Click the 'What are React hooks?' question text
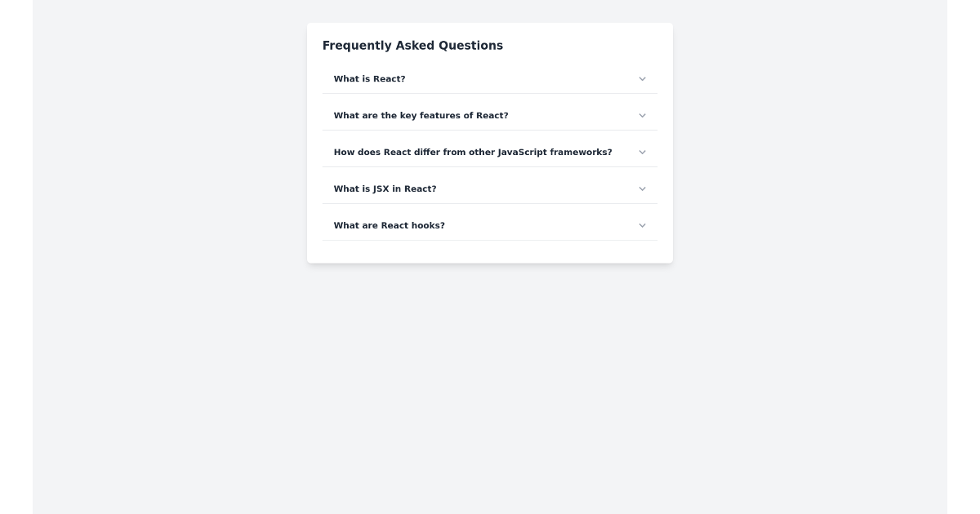Image resolution: width=980 pixels, height=514 pixels. (x=390, y=225)
